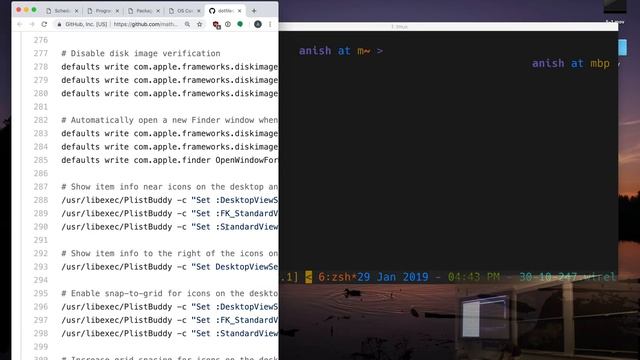The image size is (640, 360).
Task: Reload the GitHub page in Chrome
Action: tap(44, 24)
